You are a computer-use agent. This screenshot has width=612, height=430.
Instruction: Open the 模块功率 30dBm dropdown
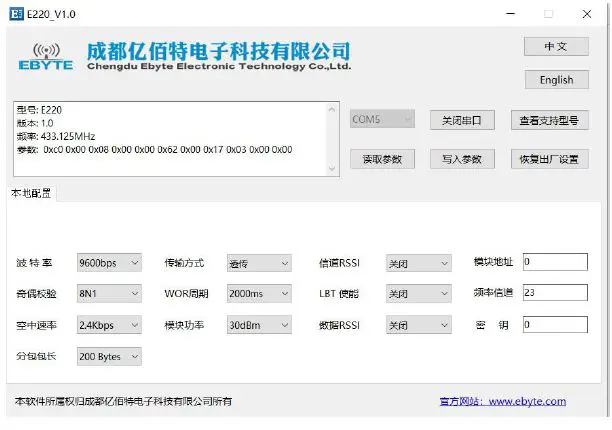pos(259,325)
